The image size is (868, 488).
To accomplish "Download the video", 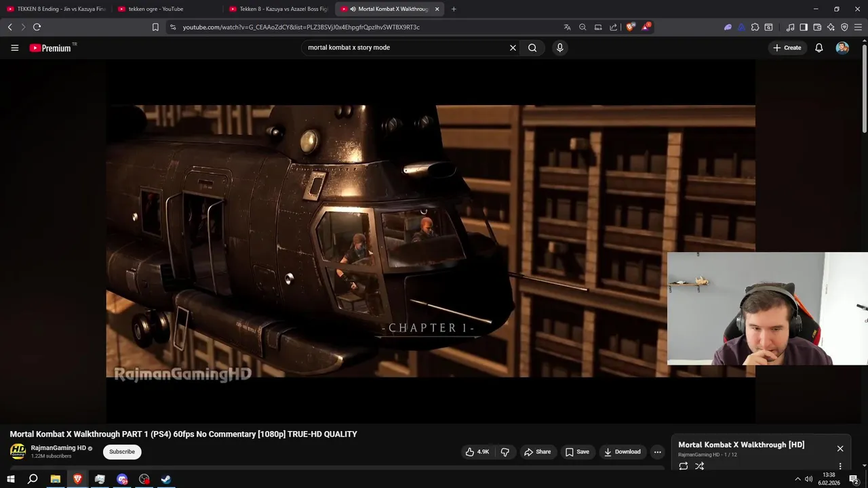I will point(622,452).
